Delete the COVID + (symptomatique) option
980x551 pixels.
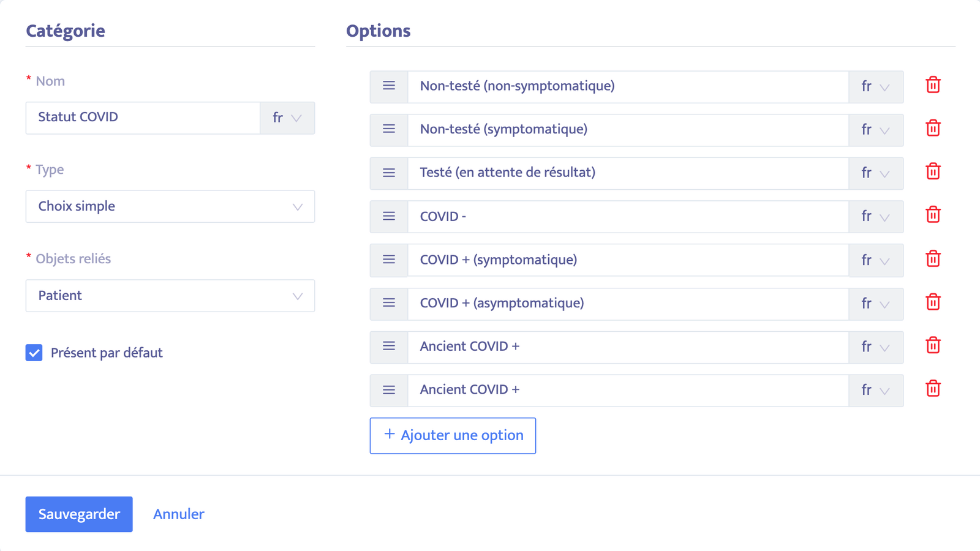coord(933,259)
